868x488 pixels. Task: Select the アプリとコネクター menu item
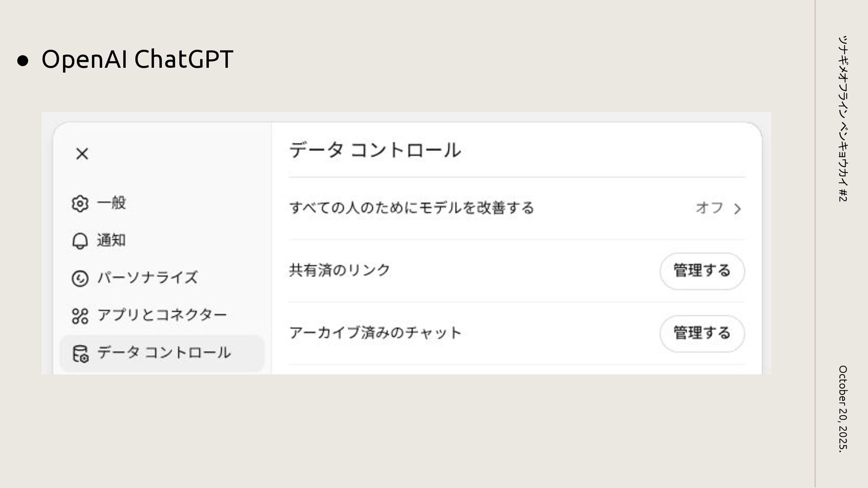[x=162, y=315]
